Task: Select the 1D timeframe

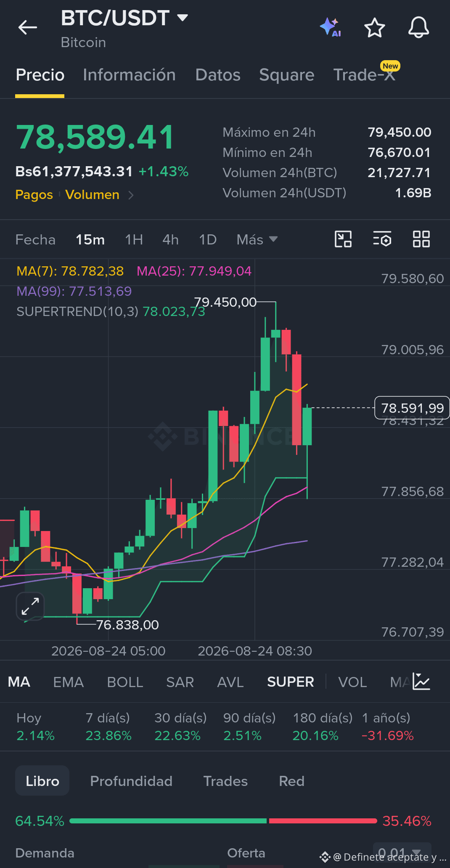Action: click(207, 239)
